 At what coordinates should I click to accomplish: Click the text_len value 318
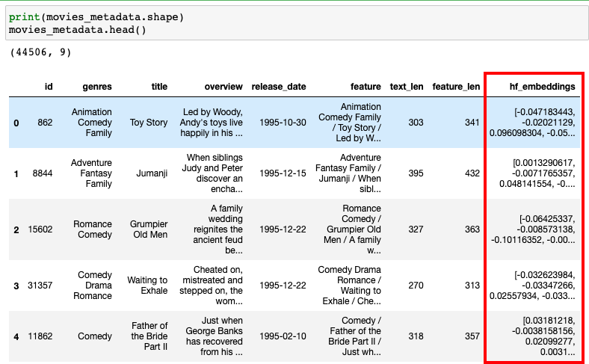tap(416, 336)
